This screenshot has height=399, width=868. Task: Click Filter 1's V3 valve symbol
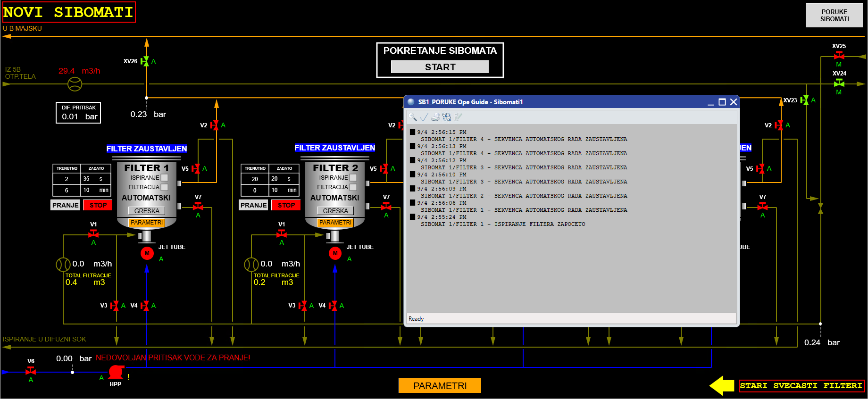click(x=115, y=306)
